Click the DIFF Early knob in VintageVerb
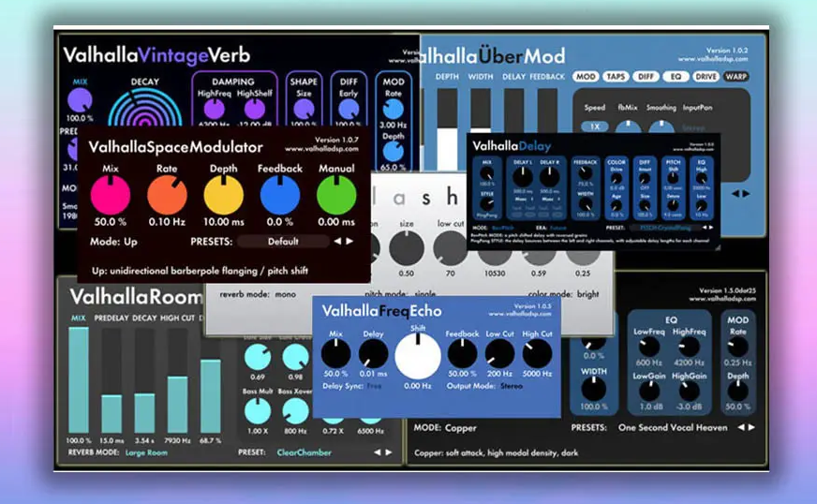The height and width of the screenshot is (504, 817). (349, 110)
